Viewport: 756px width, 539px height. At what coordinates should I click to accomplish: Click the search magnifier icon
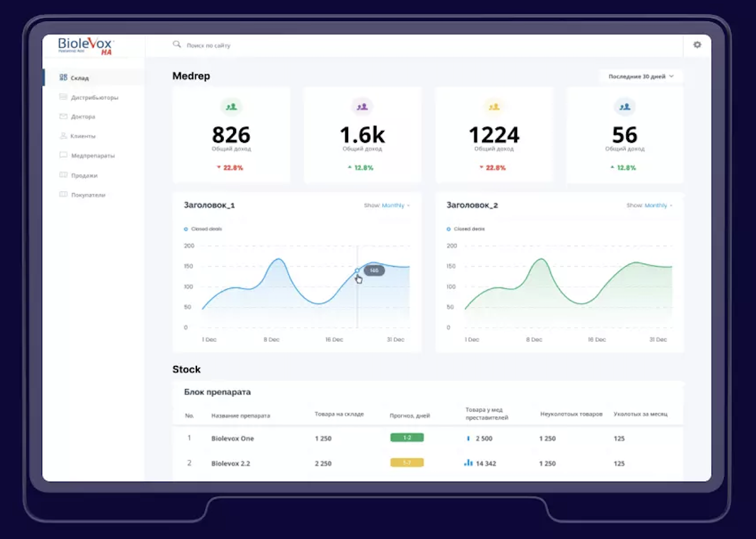176,44
